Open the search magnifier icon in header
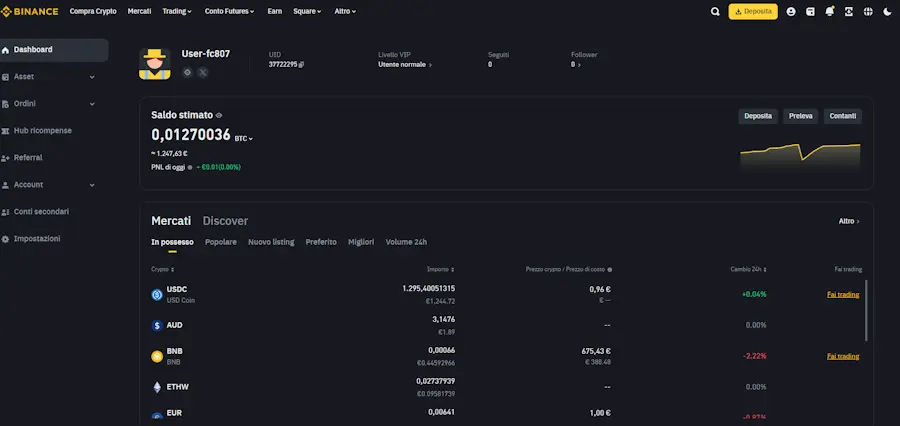The image size is (900, 426). (x=715, y=12)
